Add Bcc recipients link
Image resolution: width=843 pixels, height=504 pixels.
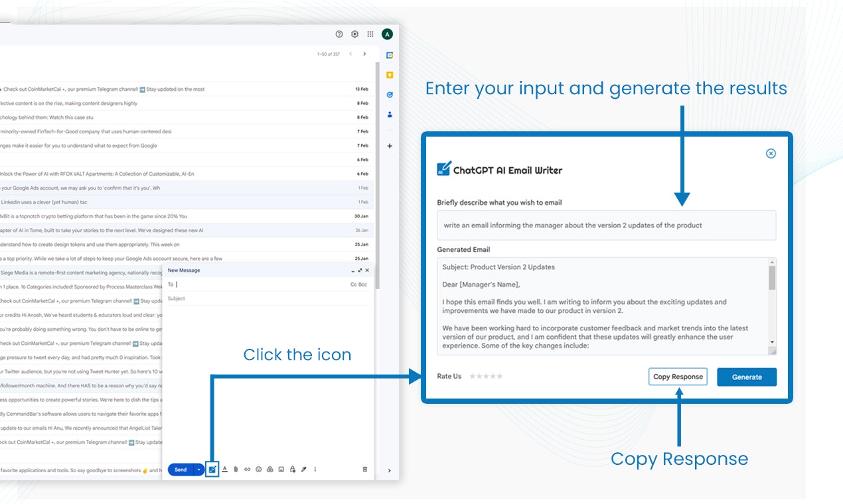point(362,284)
